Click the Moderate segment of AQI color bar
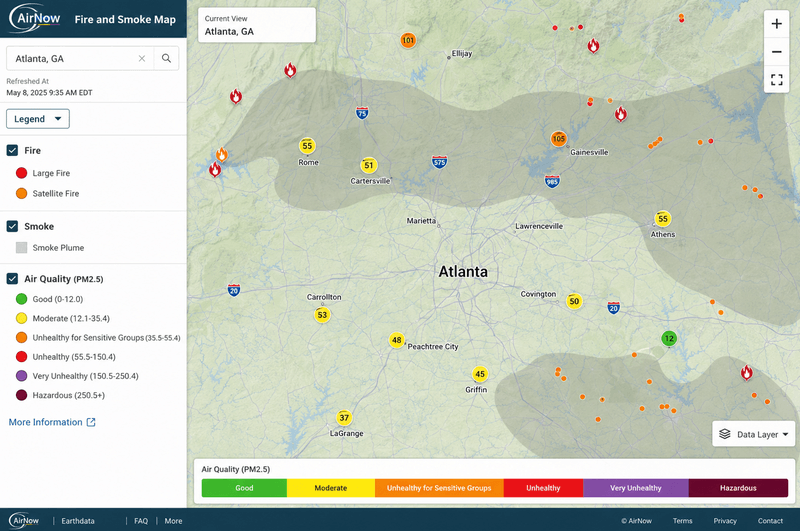The image size is (800, 531). [331, 488]
